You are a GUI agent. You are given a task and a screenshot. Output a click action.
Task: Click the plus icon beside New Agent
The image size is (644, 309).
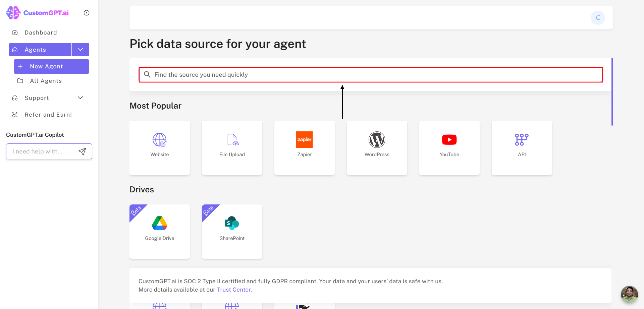20,66
